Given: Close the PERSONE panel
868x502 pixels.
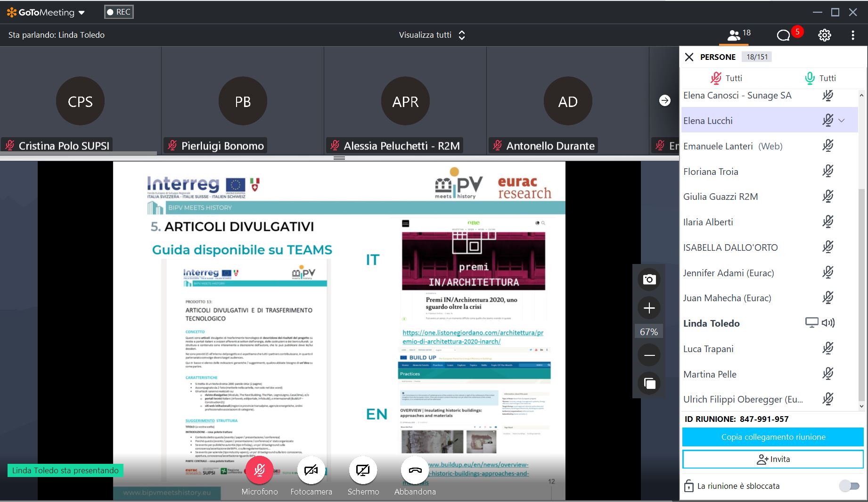Looking at the screenshot, I should coord(689,57).
